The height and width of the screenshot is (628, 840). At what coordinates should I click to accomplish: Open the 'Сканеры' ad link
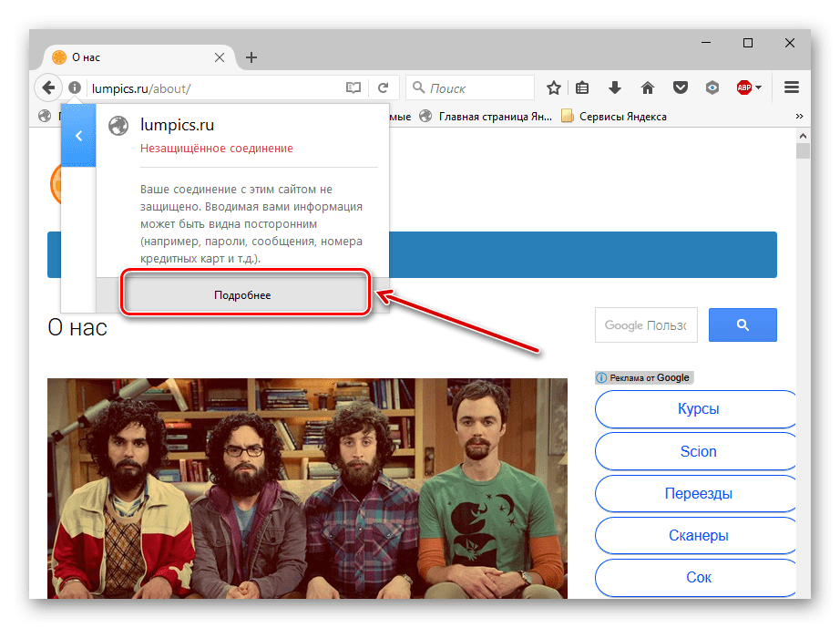pyautogui.click(x=696, y=535)
